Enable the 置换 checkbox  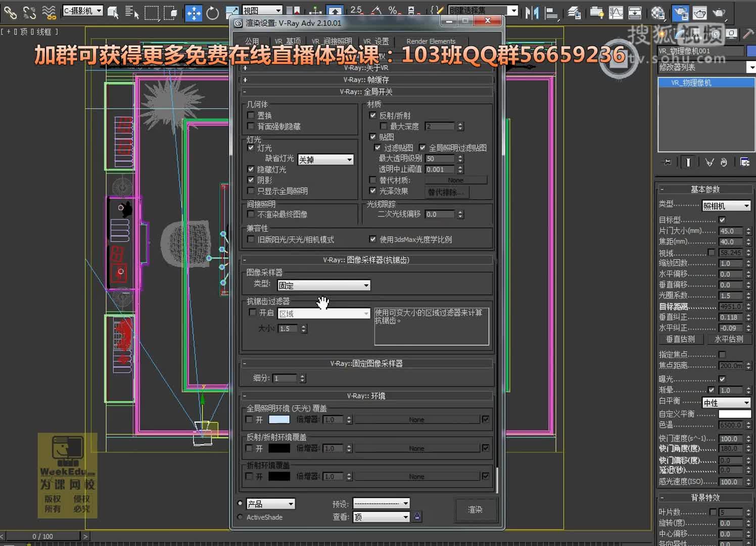click(251, 115)
